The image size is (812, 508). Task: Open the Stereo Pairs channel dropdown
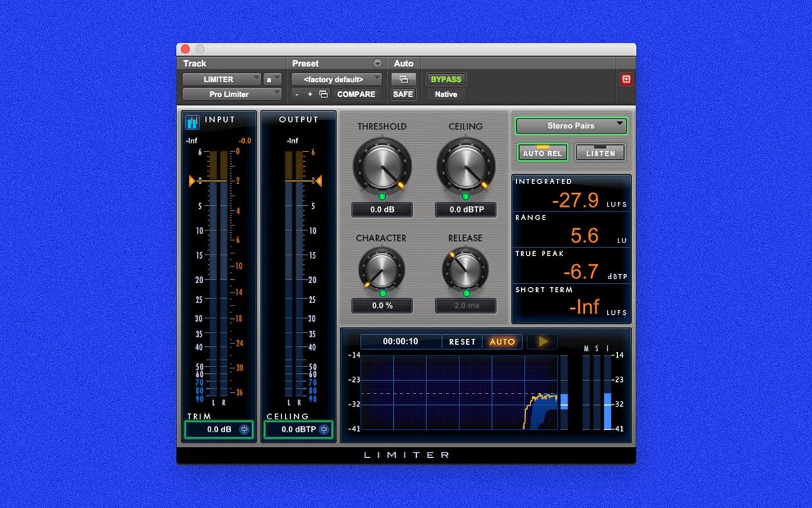point(571,125)
